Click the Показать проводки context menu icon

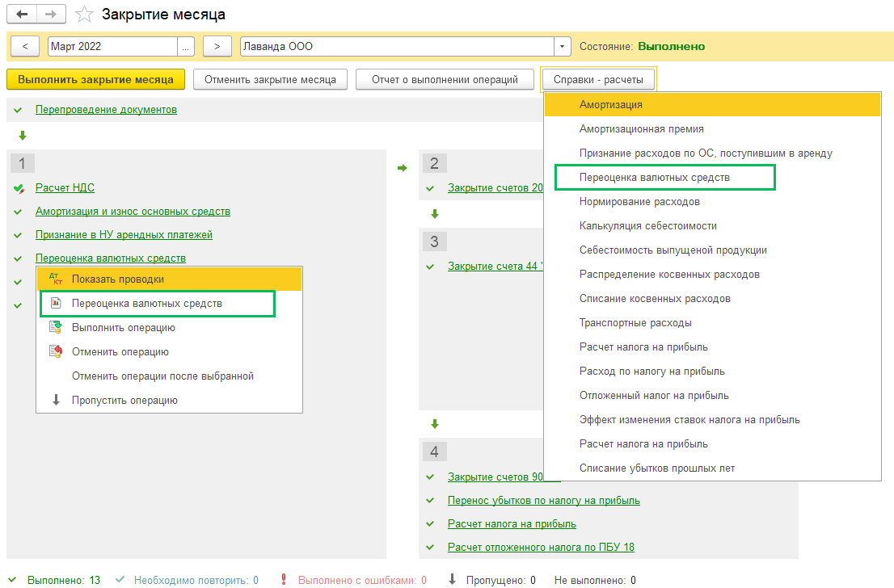click(x=55, y=279)
